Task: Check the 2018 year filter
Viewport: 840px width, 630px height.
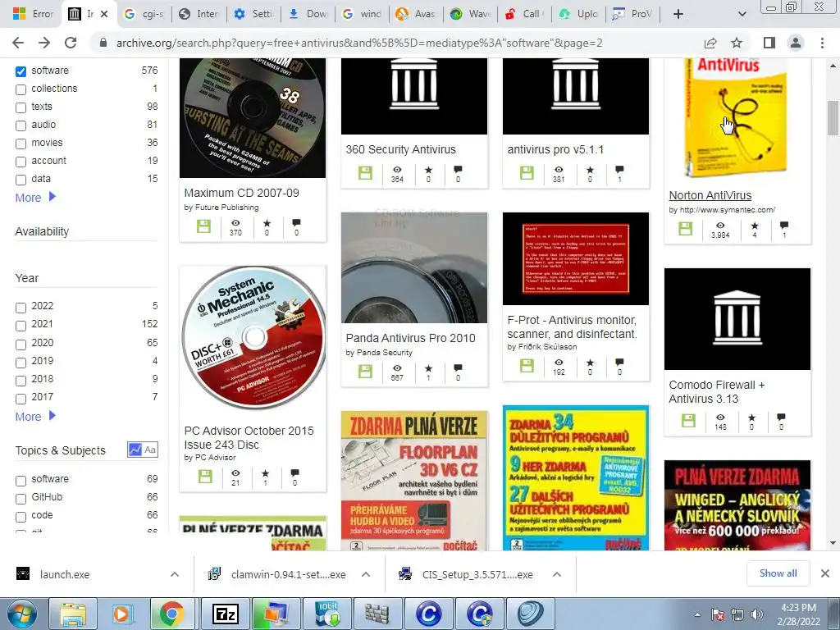Action: click(21, 381)
